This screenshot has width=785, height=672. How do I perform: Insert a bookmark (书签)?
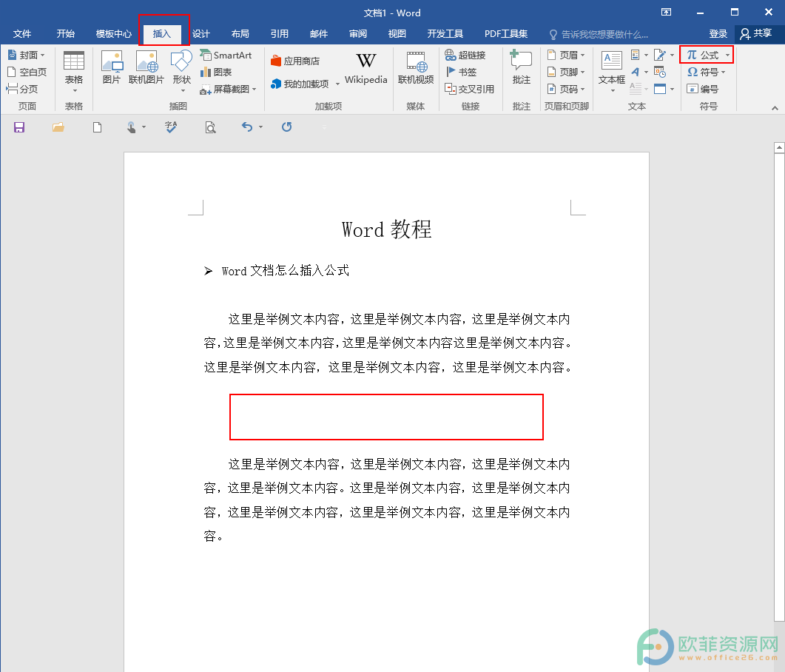(x=461, y=72)
